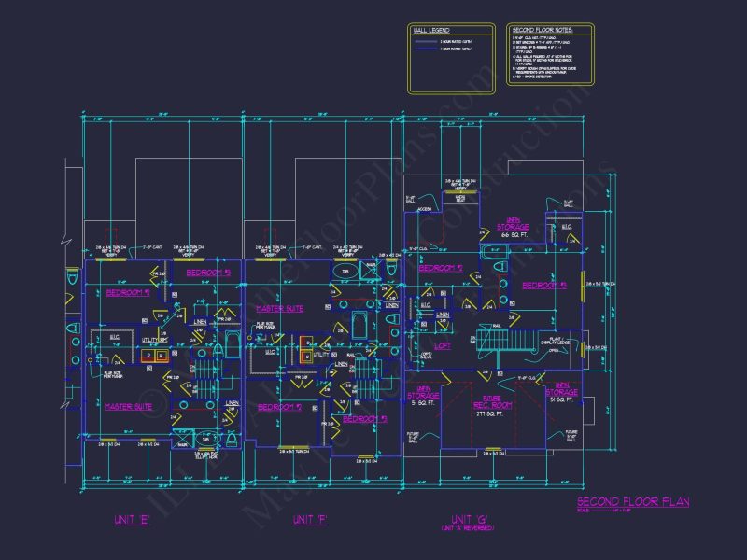
Task: Select the 277 SQ. FT. area text
Action: pos(489,414)
